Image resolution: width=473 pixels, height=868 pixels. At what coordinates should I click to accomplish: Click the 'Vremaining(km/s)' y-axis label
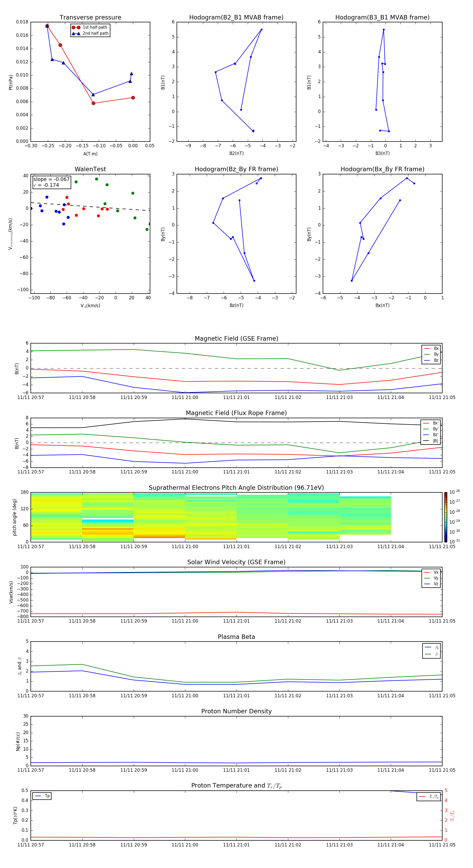[11, 234]
